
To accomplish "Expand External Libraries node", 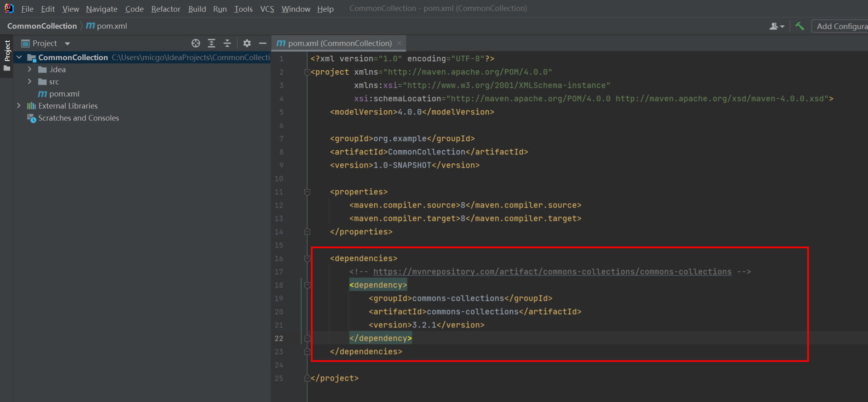I will tap(19, 106).
